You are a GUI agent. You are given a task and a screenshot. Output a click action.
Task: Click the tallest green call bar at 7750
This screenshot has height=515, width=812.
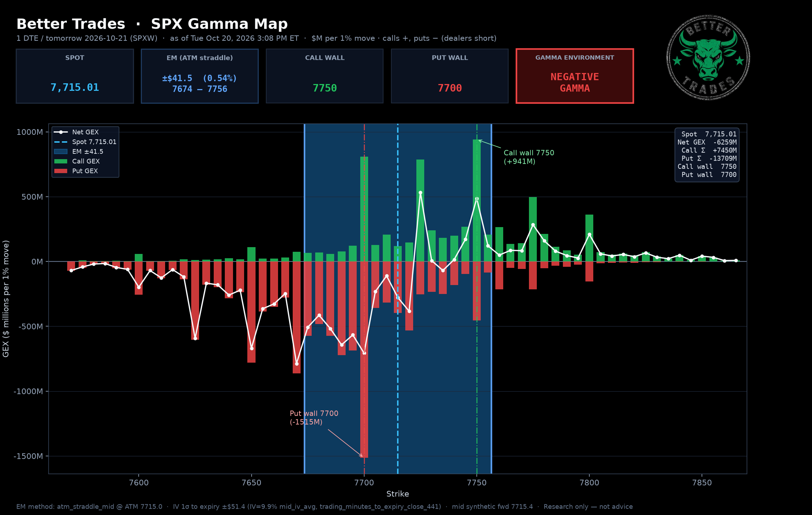[477, 200]
